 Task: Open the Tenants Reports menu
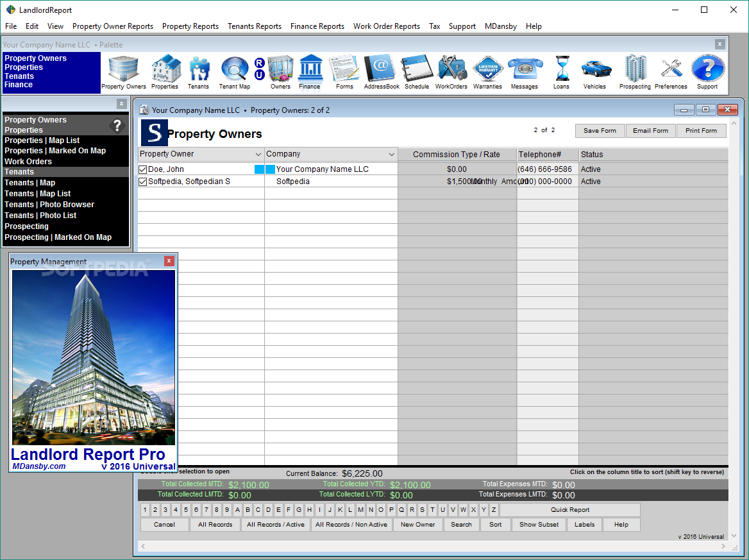pyautogui.click(x=255, y=26)
